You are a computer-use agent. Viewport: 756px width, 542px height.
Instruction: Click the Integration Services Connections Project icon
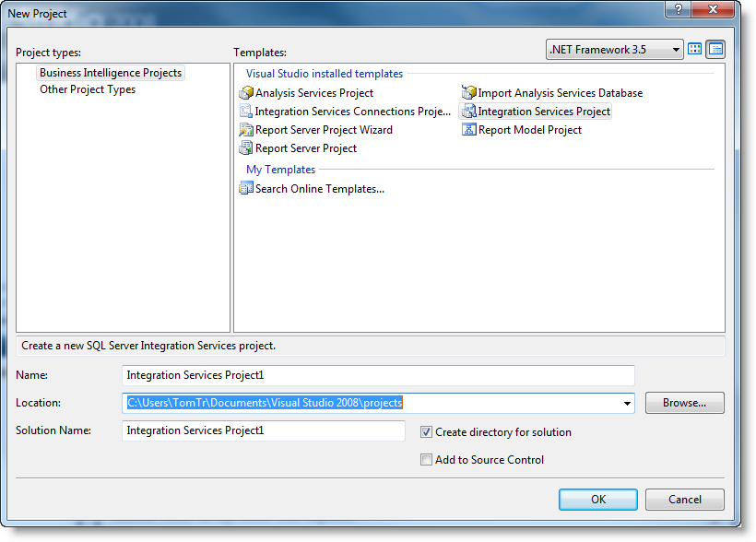click(x=246, y=112)
